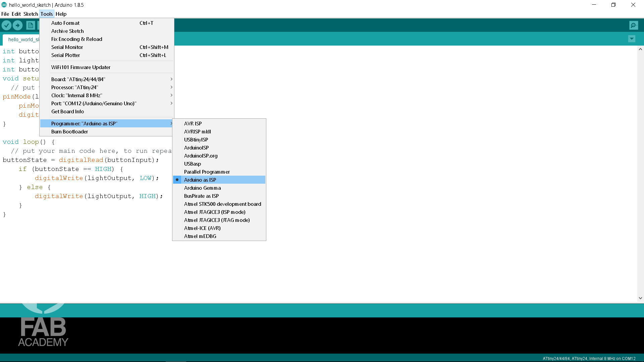Select ArduinoISP.org programmer
The image size is (644, 362).
tap(219, 156)
